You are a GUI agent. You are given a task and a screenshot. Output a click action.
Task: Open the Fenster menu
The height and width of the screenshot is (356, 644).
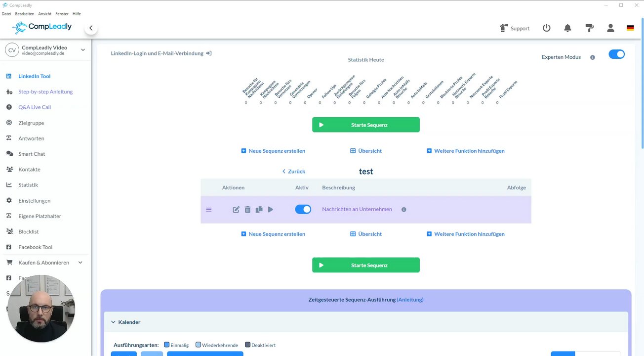coord(62,14)
